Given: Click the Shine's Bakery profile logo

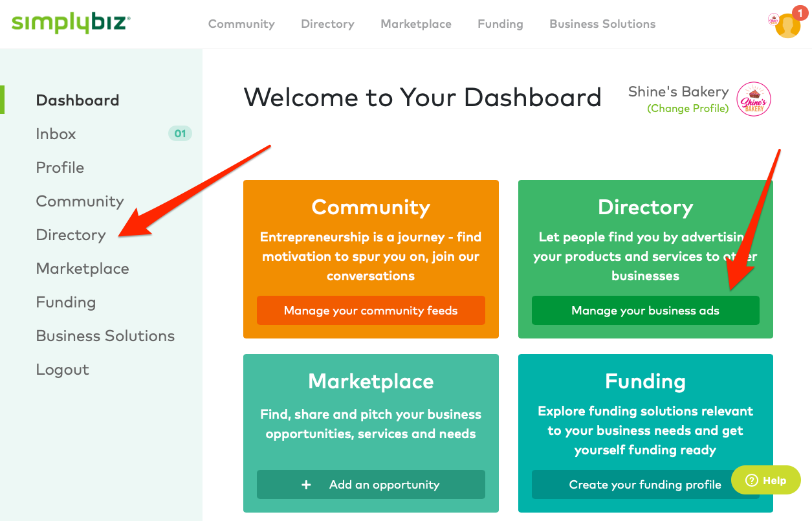Looking at the screenshot, I should [x=754, y=99].
